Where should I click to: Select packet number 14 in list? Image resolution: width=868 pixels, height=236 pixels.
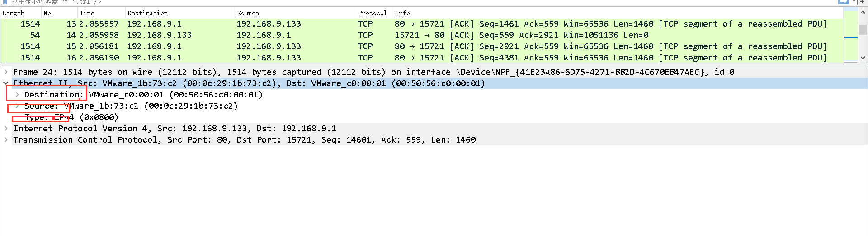(x=271, y=35)
